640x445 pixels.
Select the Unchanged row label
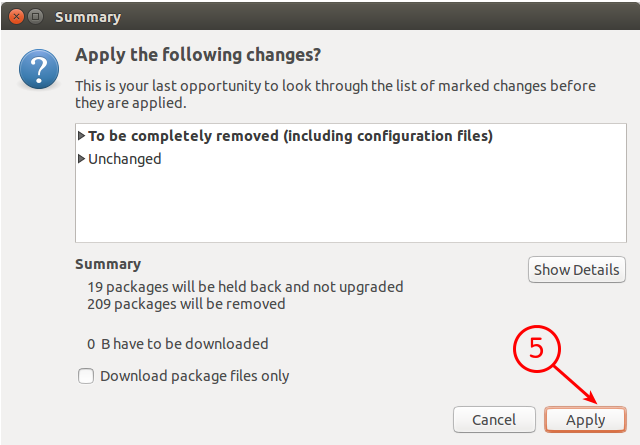[x=124, y=159]
